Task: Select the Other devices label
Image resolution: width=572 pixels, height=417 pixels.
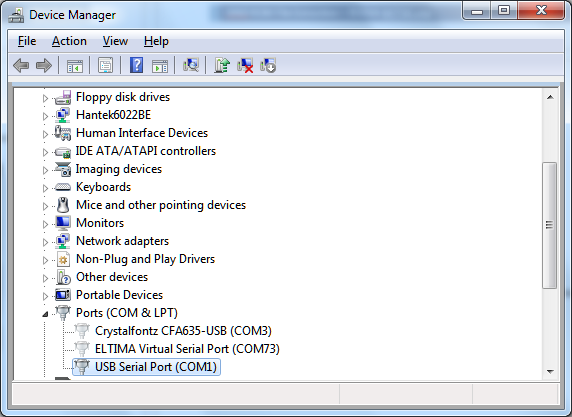Action: click(x=112, y=277)
